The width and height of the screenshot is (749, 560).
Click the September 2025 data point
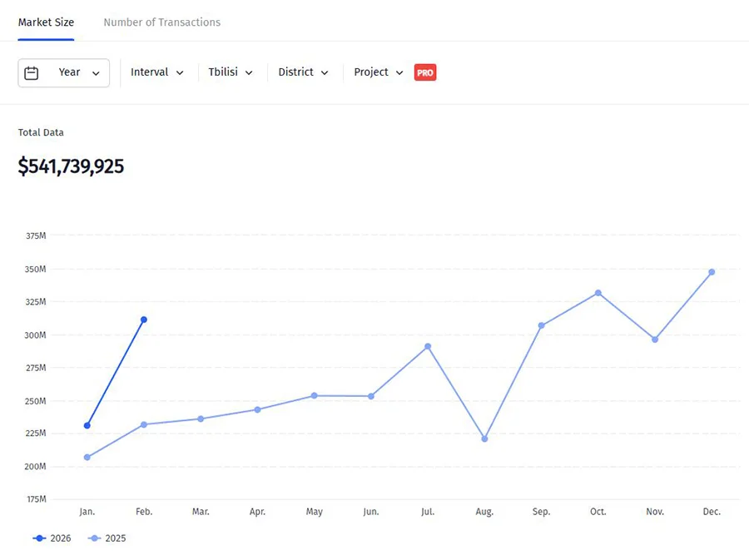[x=541, y=325]
